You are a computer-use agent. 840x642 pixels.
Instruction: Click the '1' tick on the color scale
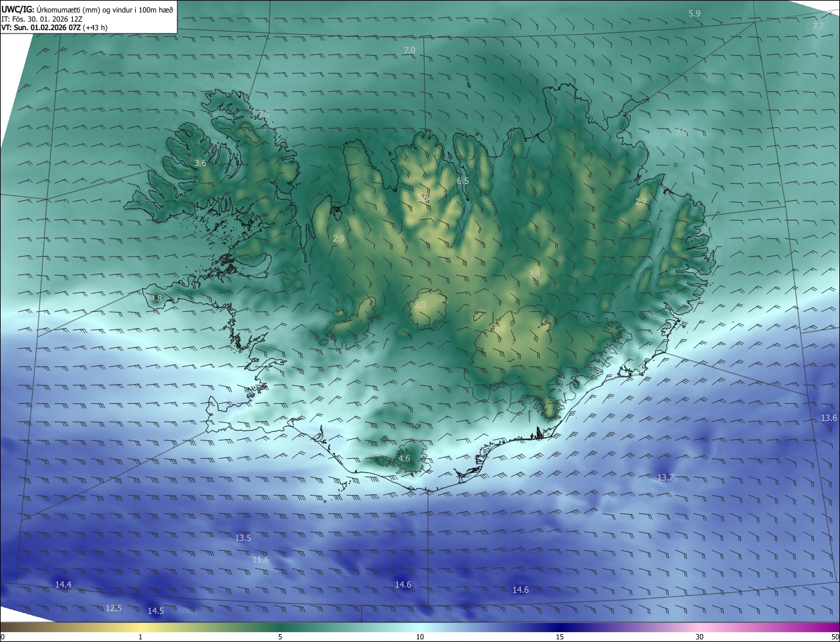140,637
